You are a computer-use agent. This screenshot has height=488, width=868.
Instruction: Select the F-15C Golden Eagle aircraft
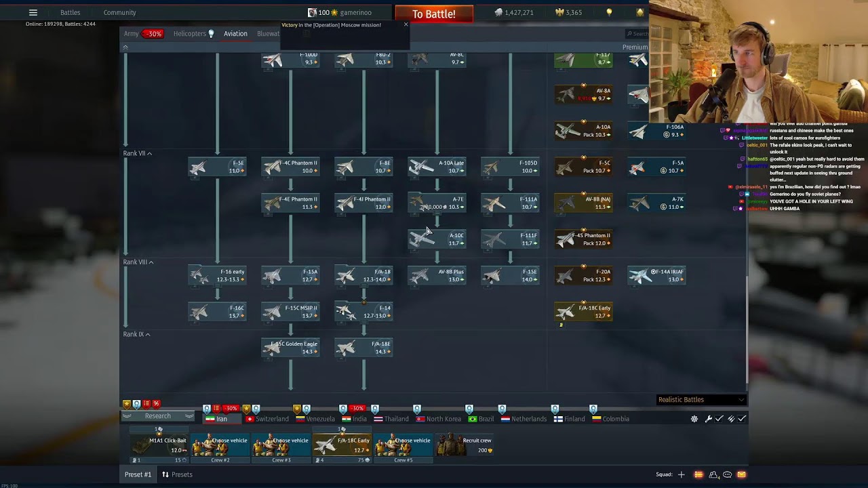click(290, 348)
